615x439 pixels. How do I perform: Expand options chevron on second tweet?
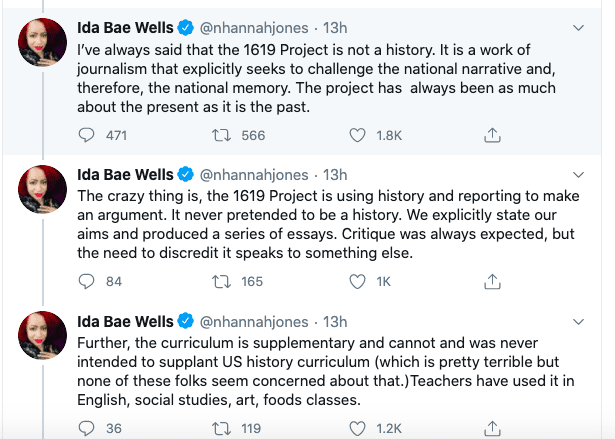[x=579, y=175]
